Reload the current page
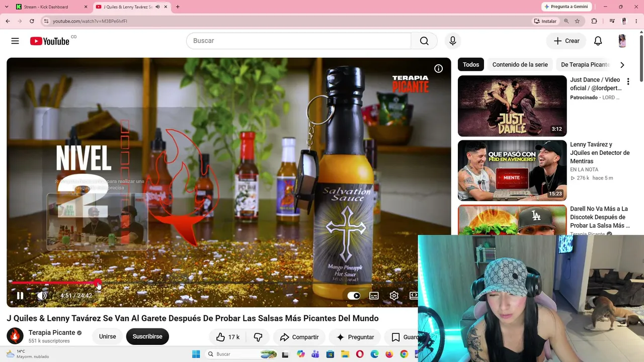Image resolution: width=644 pixels, height=362 pixels. click(x=32, y=21)
